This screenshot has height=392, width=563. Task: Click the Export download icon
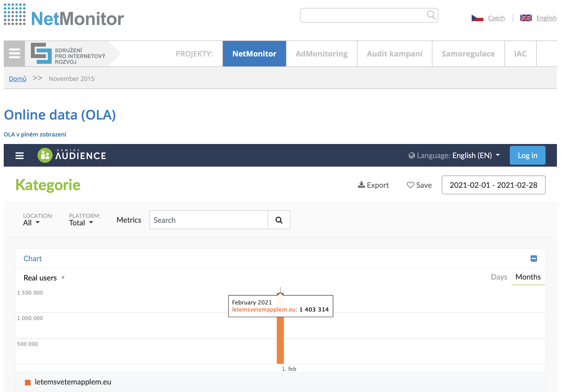tap(361, 185)
